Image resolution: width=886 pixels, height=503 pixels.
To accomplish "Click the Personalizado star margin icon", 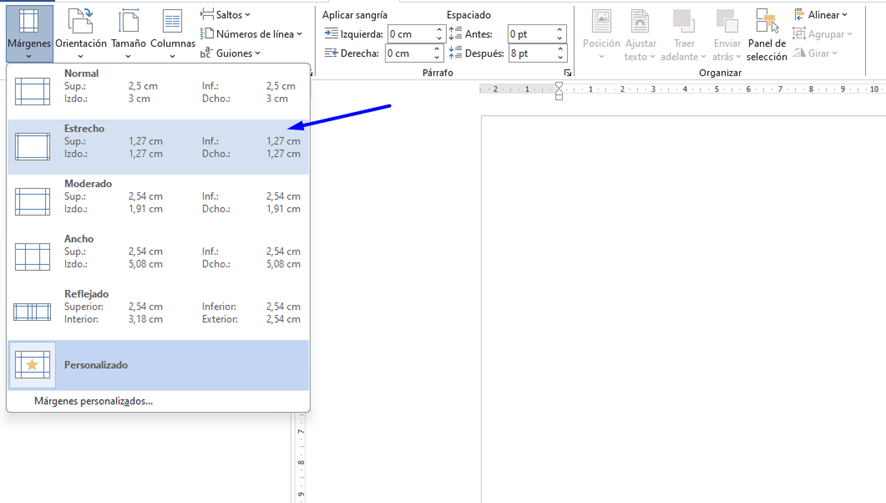I will coord(32,365).
